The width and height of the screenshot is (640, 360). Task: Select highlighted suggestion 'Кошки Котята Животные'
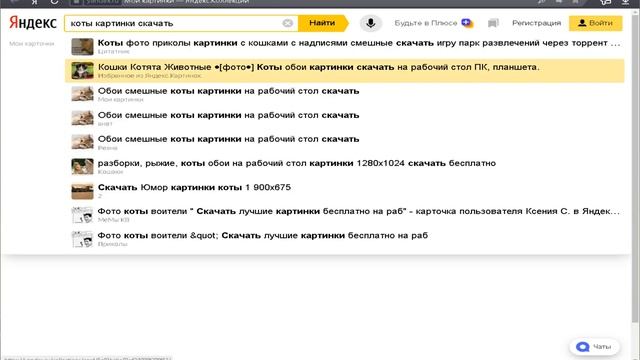coord(344,71)
